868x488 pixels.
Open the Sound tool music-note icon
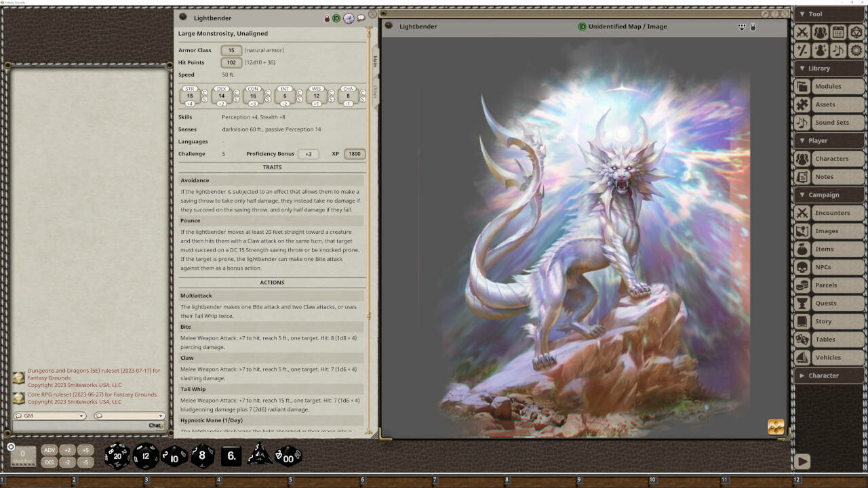tap(837, 50)
